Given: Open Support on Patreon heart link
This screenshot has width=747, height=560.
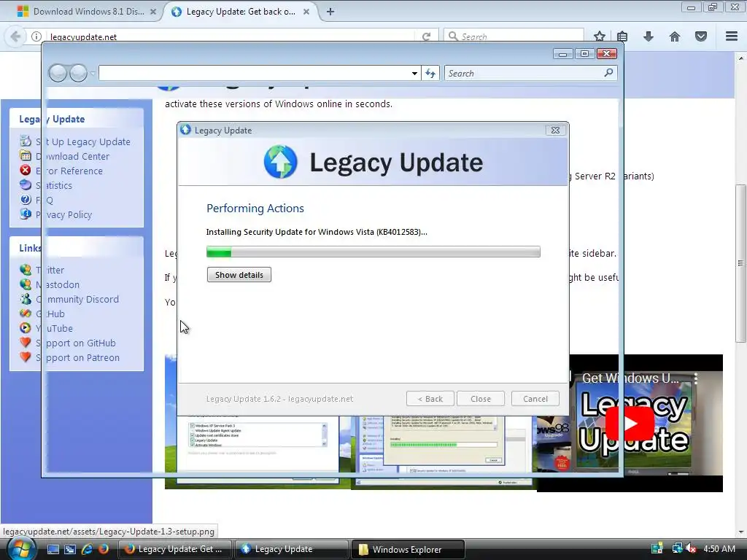Looking at the screenshot, I should click(77, 357).
